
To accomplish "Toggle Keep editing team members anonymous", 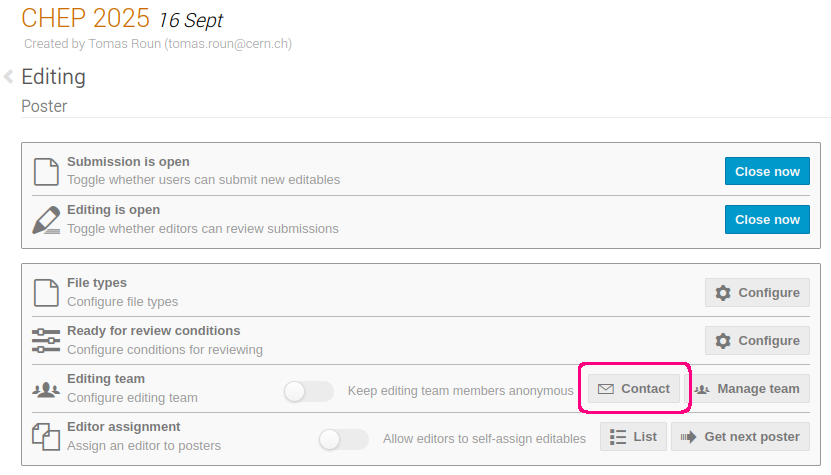I will (x=308, y=391).
